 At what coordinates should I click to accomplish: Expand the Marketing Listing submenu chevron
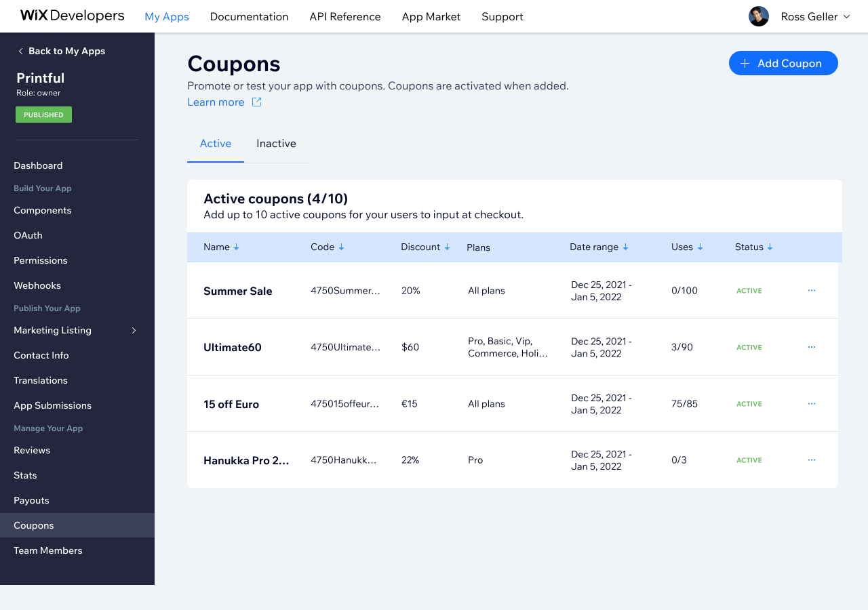pos(134,330)
